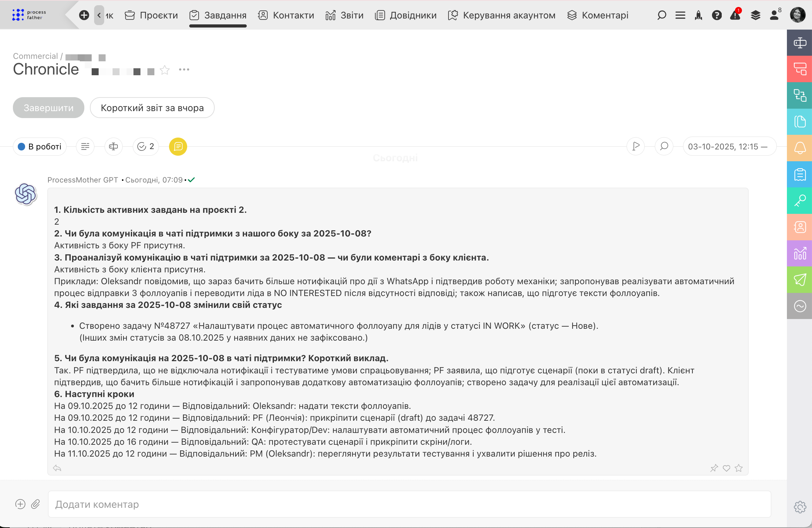This screenshot has width=812, height=528.
Task: Expand the three-dots menu beside title
Action: [x=184, y=70]
